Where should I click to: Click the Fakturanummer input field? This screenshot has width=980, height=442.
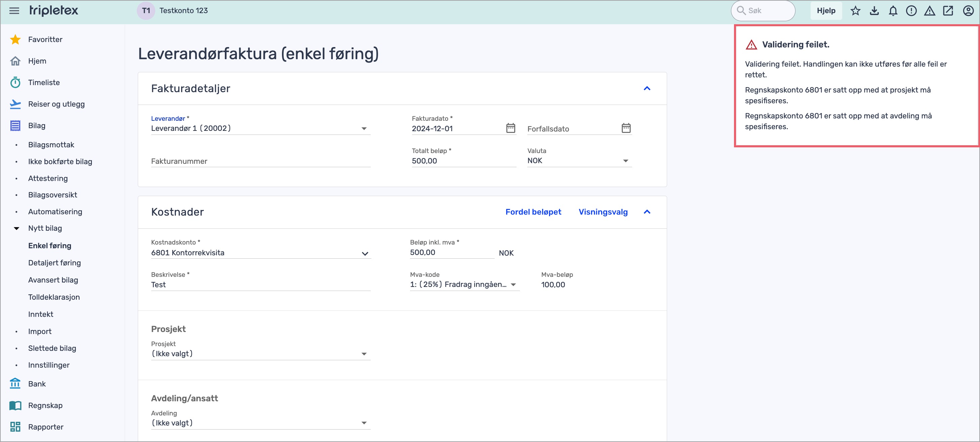click(260, 161)
